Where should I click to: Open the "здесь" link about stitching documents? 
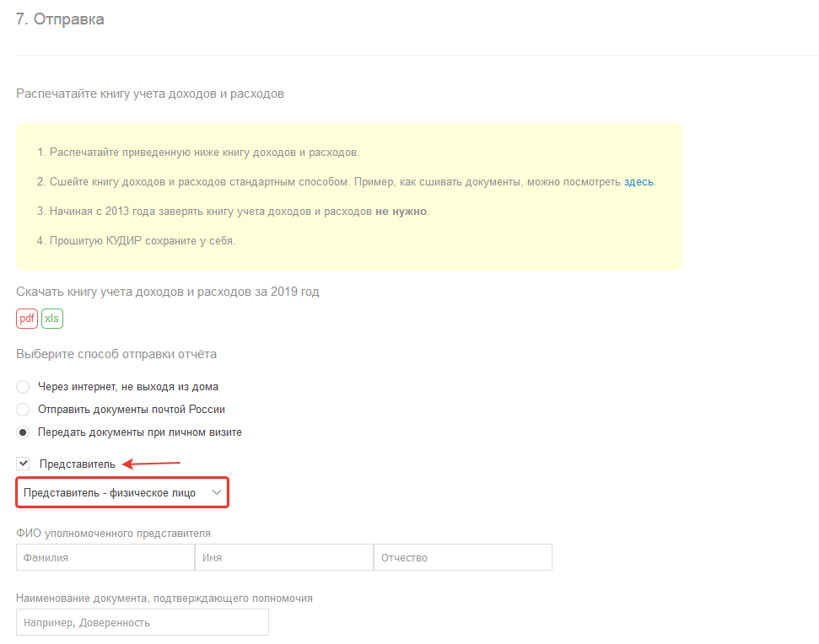point(638,181)
